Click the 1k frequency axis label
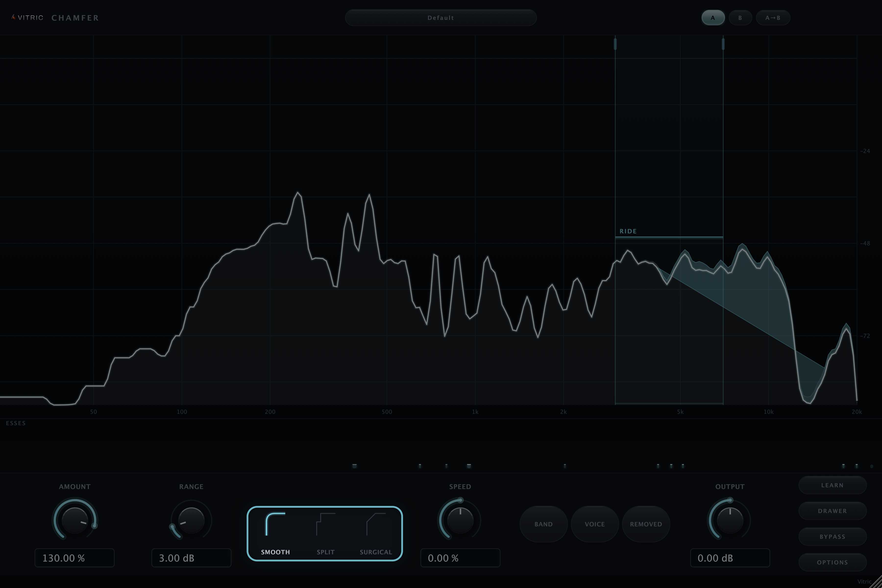Viewport: 882px width, 588px height. tap(475, 412)
